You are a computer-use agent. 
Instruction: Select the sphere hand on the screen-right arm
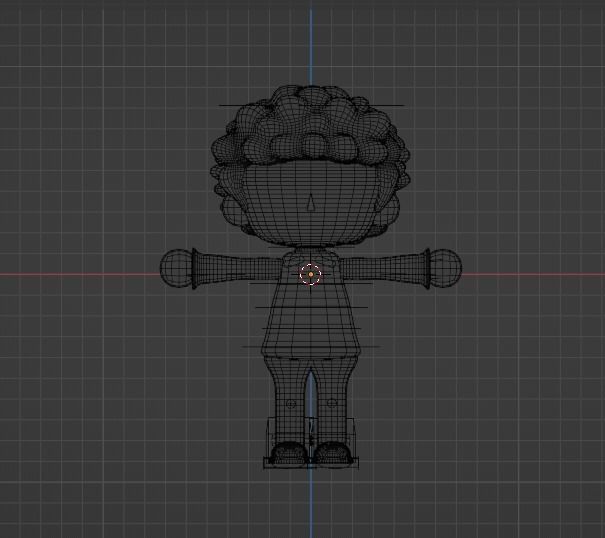click(x=446, y=268)
